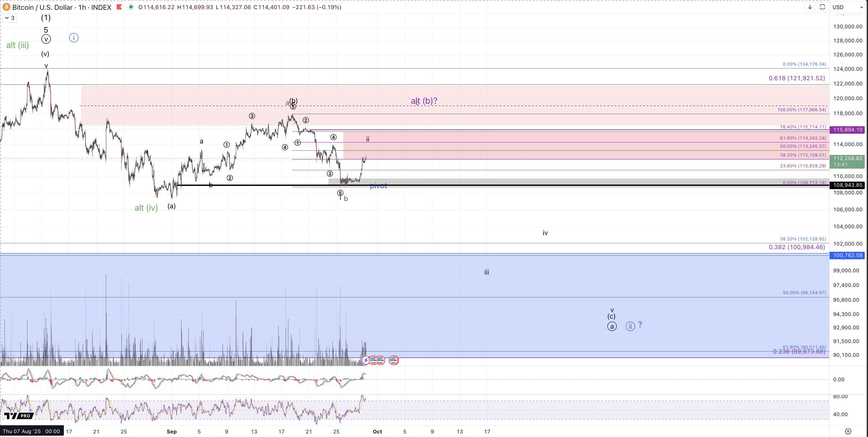Click the 'Oct' marker on the time axis

pos(377,431)
